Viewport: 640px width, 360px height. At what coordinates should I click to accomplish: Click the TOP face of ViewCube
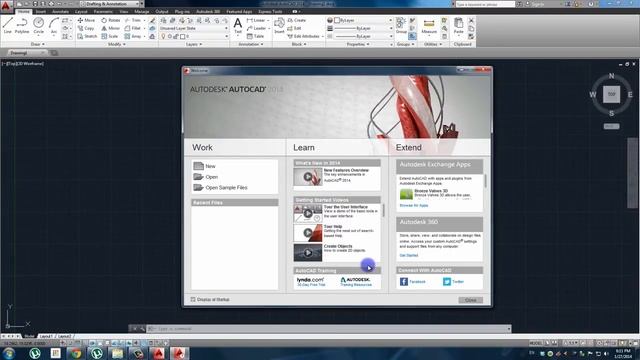(611, 94)
